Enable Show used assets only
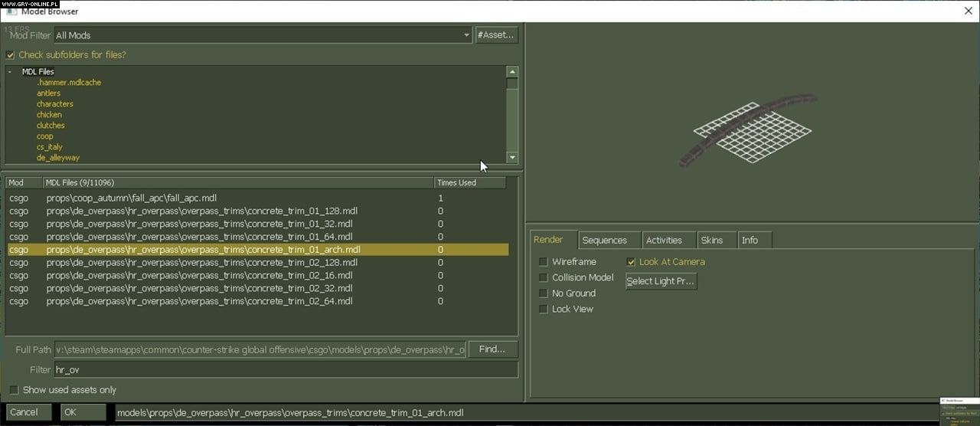This screenshot has height=426, width=980. click(14, 390)
